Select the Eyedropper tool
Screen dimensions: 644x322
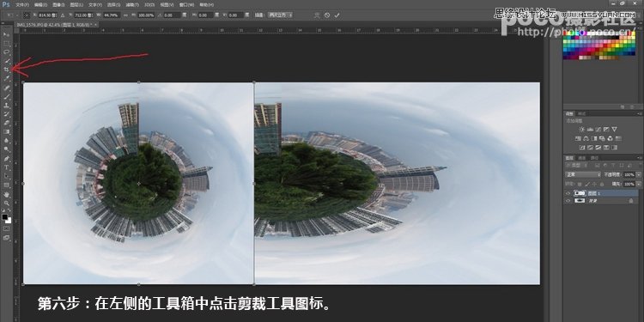click(x=7, y=78)
